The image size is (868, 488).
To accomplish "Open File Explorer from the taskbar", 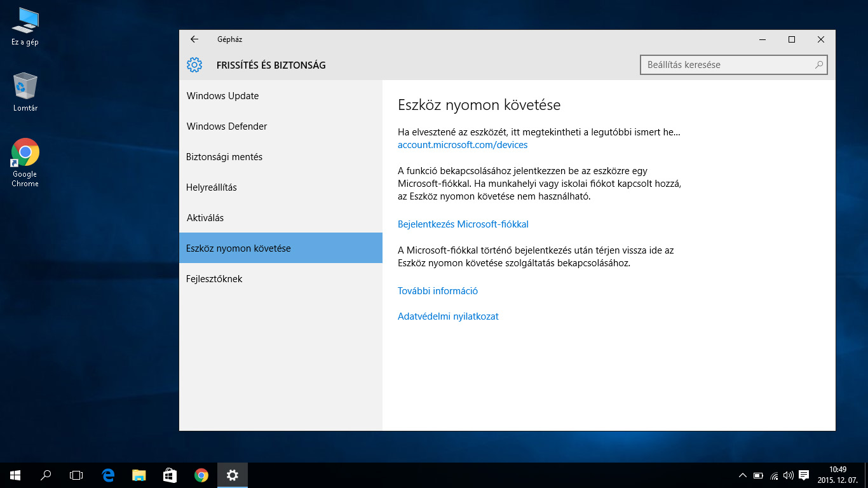I will point(139,475).
